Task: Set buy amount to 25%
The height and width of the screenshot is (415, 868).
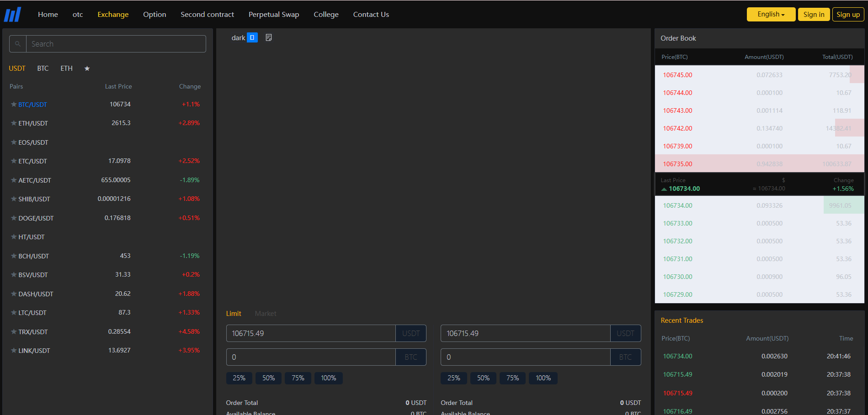Action: [x=239, y=378]
